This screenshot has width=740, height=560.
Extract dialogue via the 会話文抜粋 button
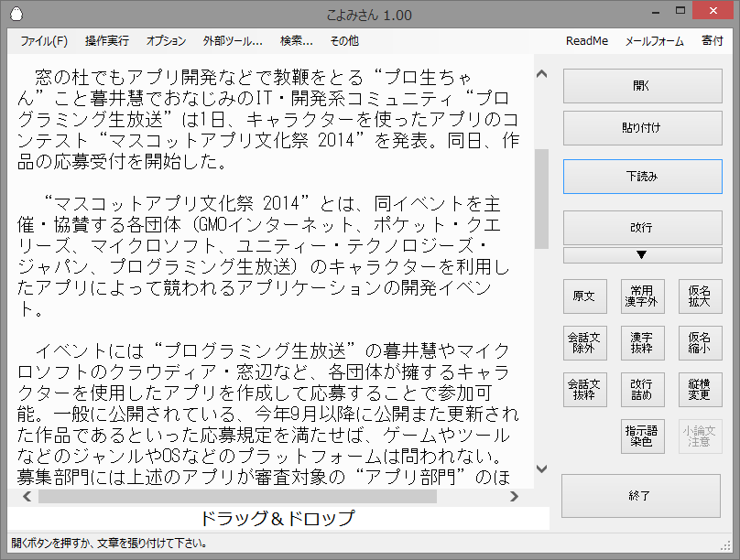click(585, 390)
